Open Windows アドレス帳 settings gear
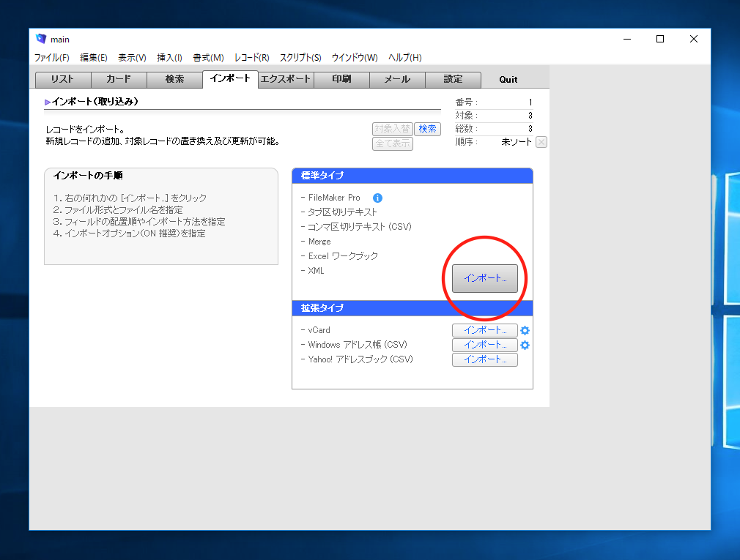740x560 pixels. point(525,345)
